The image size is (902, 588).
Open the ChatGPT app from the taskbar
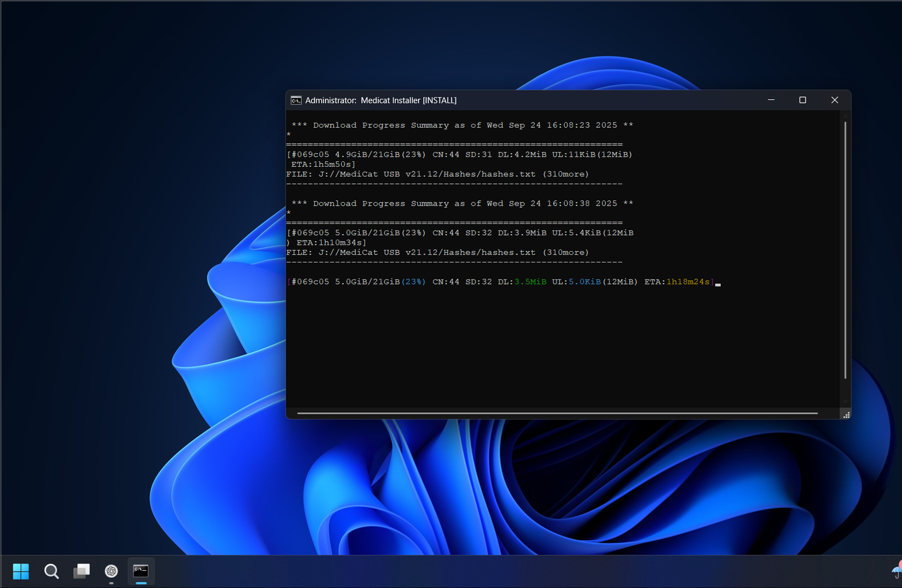(111, 572)
